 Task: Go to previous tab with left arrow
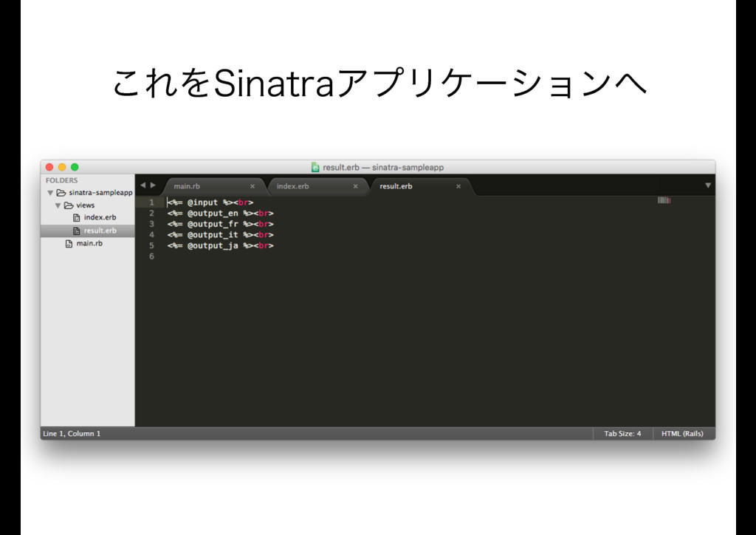142,185
